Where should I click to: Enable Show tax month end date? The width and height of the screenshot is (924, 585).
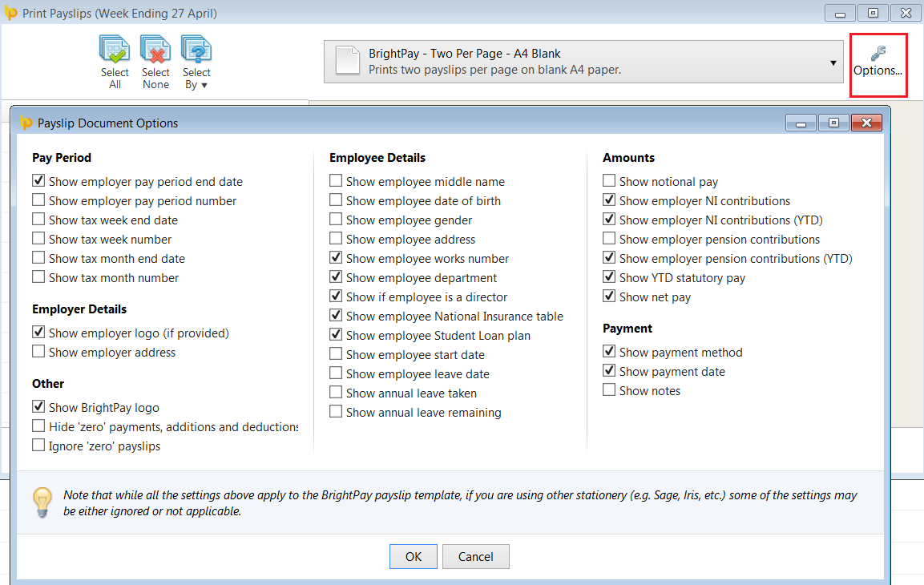[x=39, y=258]
